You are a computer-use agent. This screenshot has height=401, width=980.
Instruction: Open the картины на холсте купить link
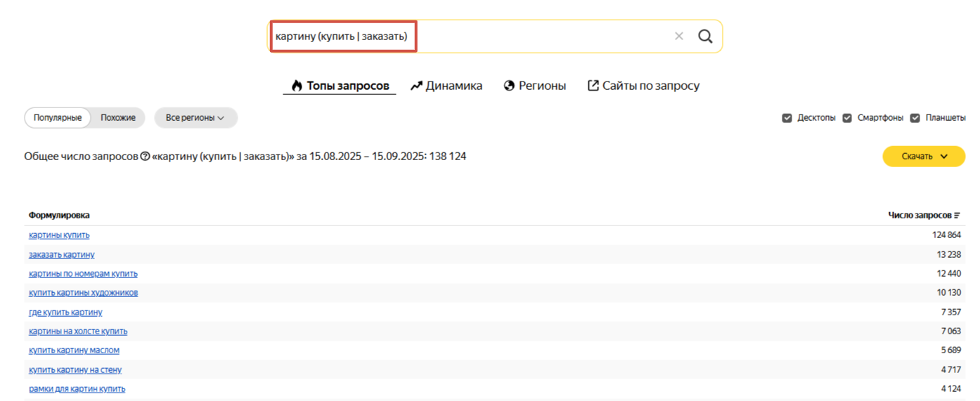pos(78,331)
